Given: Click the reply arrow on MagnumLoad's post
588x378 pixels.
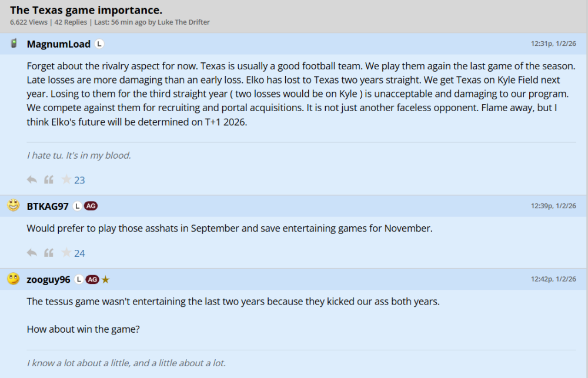Looking at the screenshot, I should click(x=32, y=180).
